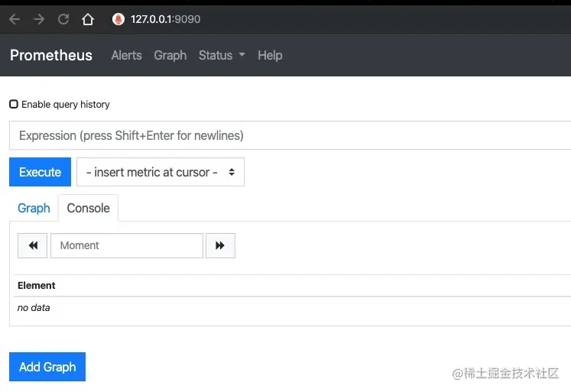
Task: Add a new panel with Add Graph
Action: (47, 367)
